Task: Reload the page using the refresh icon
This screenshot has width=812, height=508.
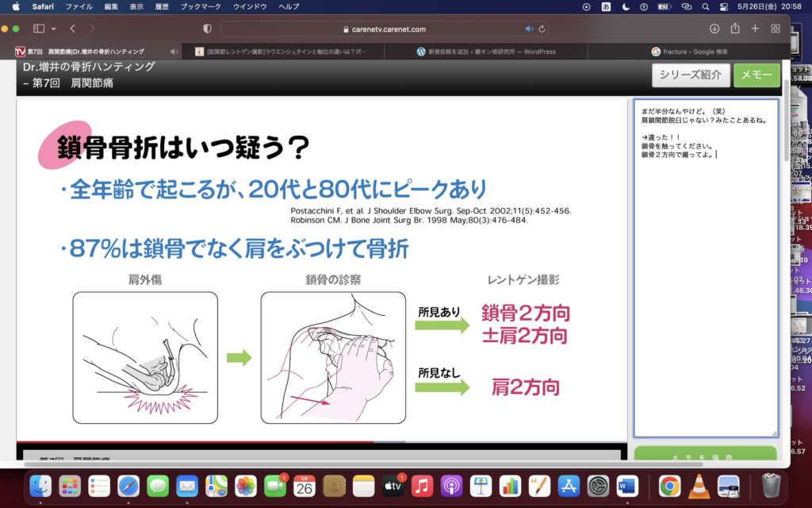Action: pyautogui.click(x=542, y=29)
